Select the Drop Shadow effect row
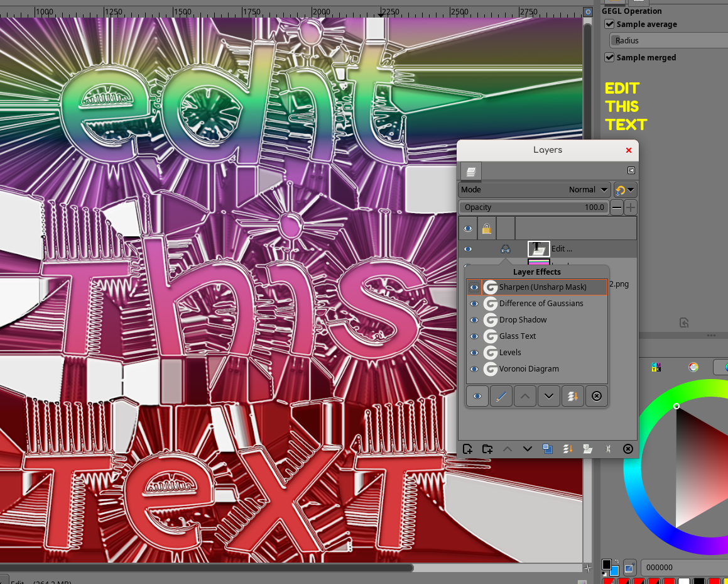 click(x=536, y=319)
